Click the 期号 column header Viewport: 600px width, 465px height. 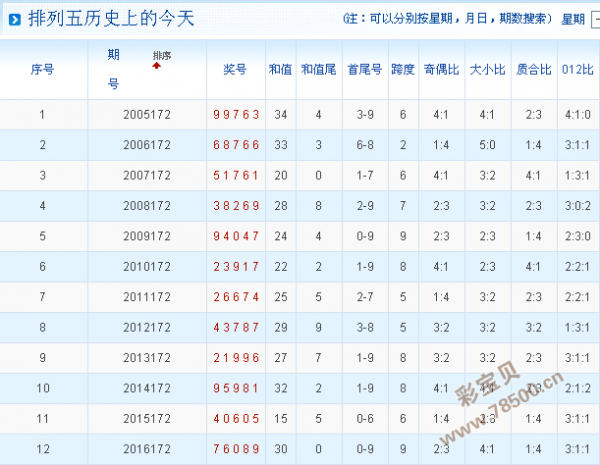[x=113, y=69]
